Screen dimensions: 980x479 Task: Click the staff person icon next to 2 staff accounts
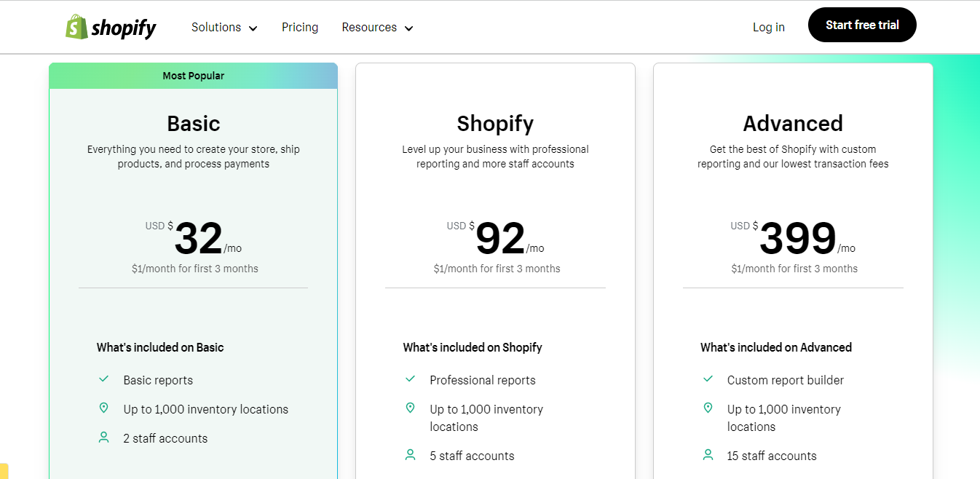pos(103,438)
